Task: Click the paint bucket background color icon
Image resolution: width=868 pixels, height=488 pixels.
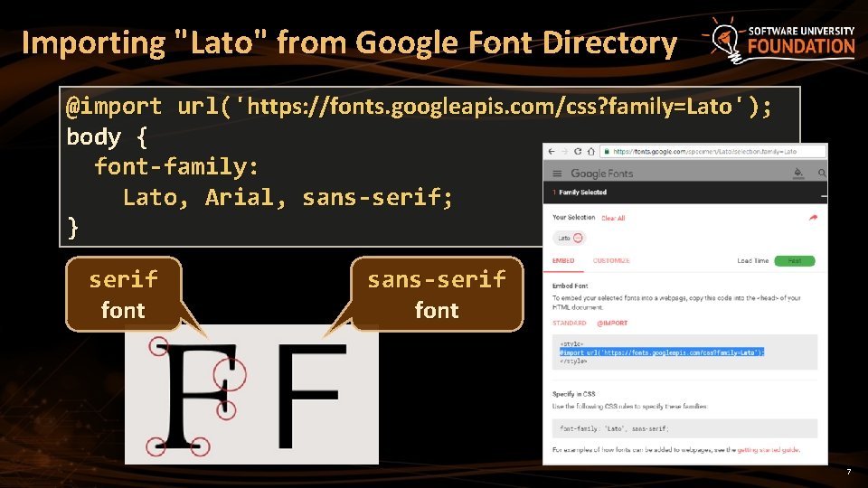Action: [798, 174]
